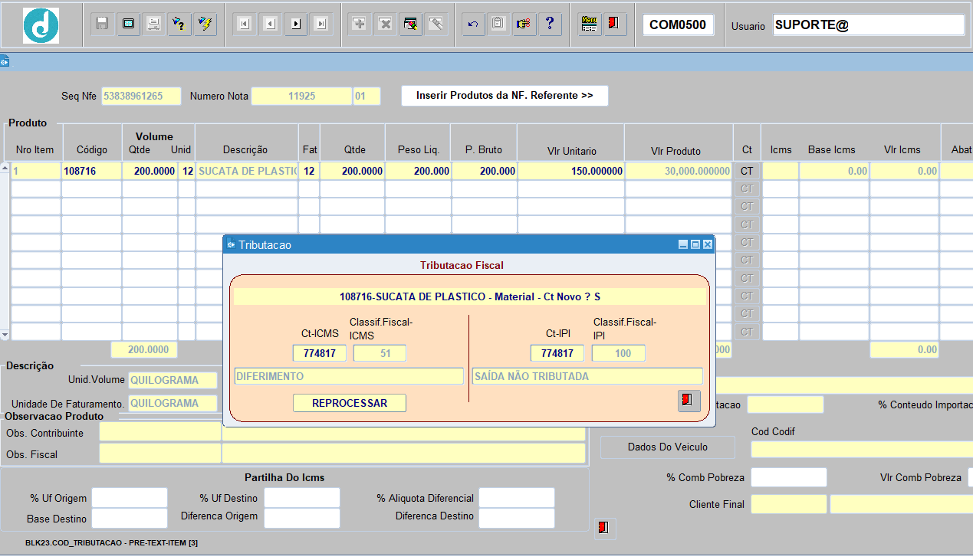Click the Execute Query lightning icon
The image size is (973, 560).
(x=205, y=25)
